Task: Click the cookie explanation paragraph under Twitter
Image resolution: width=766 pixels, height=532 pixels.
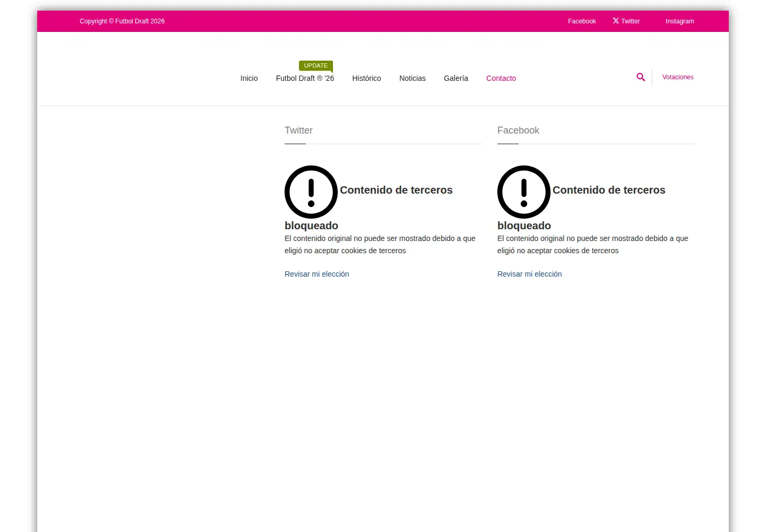Action: (380, 244)
